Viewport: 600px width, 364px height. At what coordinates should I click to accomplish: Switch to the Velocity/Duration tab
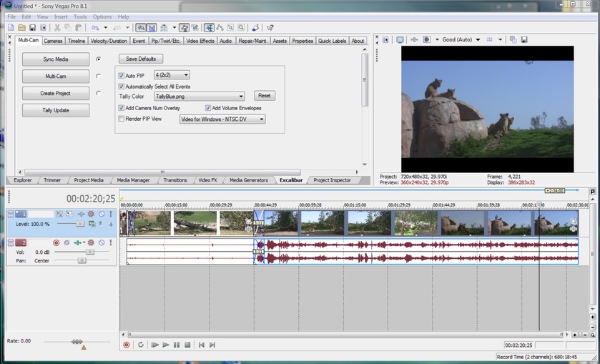click(x=109, y=41)
